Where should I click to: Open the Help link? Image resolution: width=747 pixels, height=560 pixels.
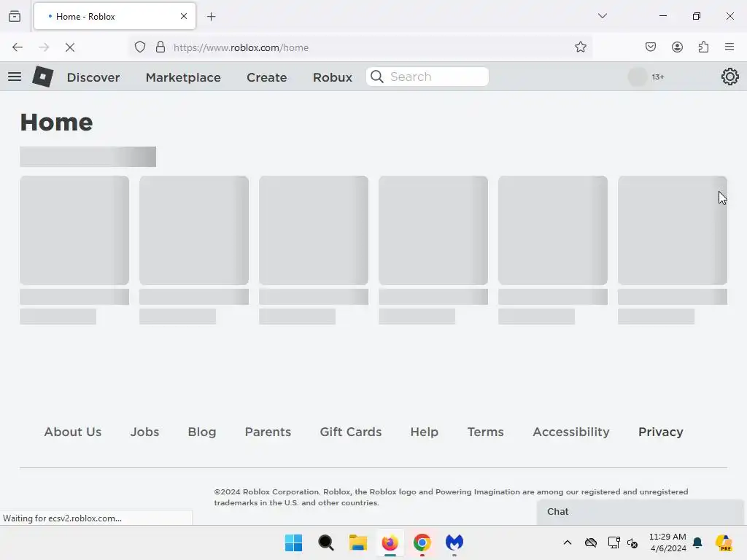[x=425, y=432]
